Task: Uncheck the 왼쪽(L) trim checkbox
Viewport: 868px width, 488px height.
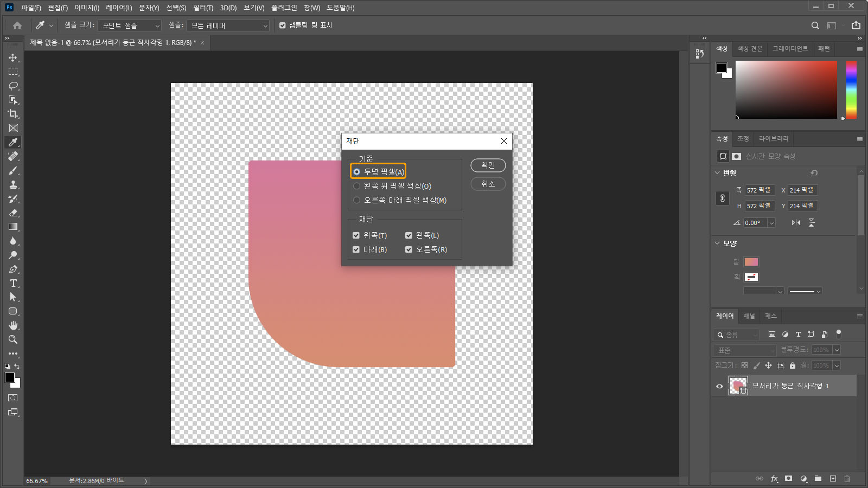Action: pyautogui.click(x=409, y=235)
